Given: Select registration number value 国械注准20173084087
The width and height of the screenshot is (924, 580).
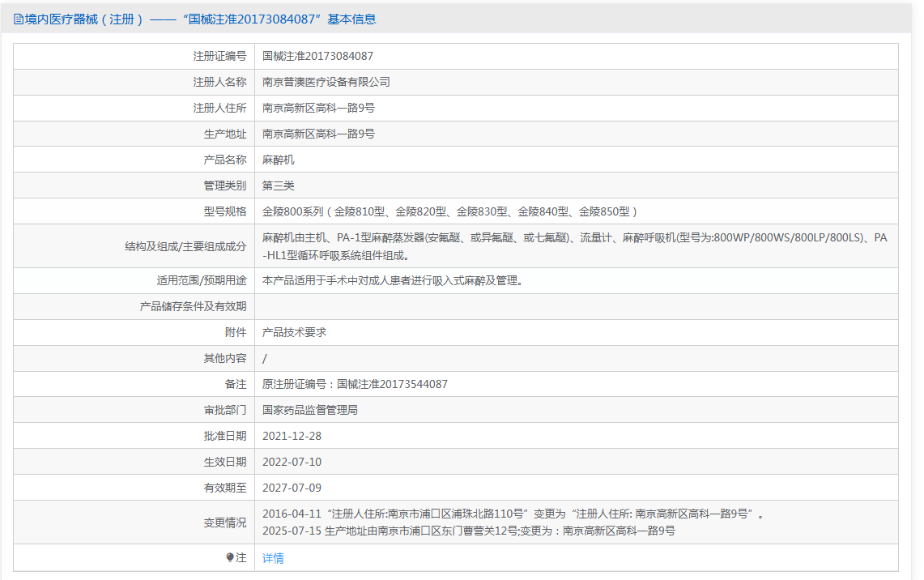Looking at the screenshot, I should (317, 56).
